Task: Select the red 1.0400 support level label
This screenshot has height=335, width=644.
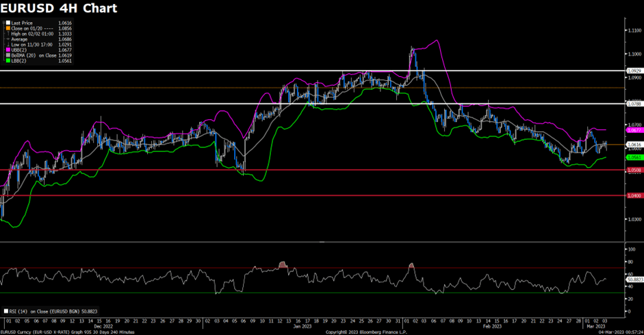Action: [634, 195]
